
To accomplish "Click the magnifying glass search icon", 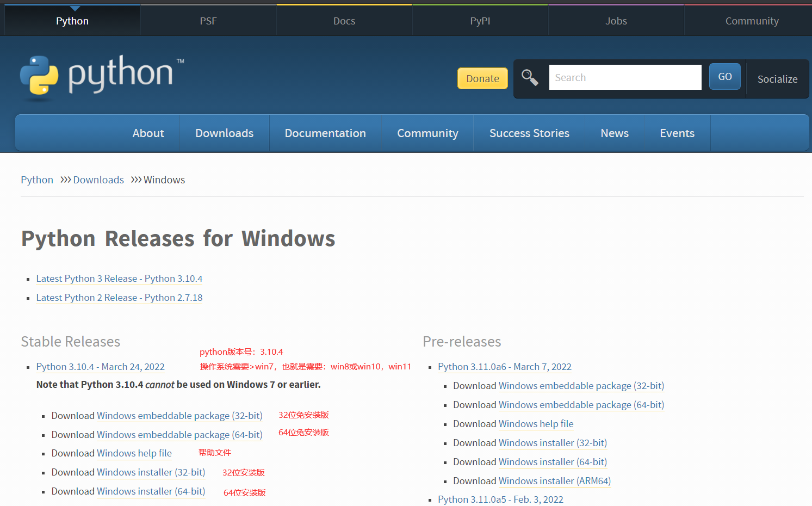I will pyautogui.click(x=530, y=78).
